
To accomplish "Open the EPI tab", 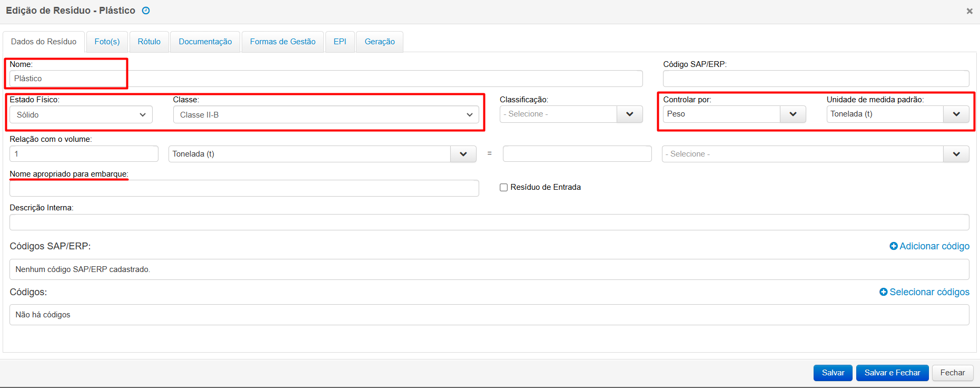I will [340, 42].
